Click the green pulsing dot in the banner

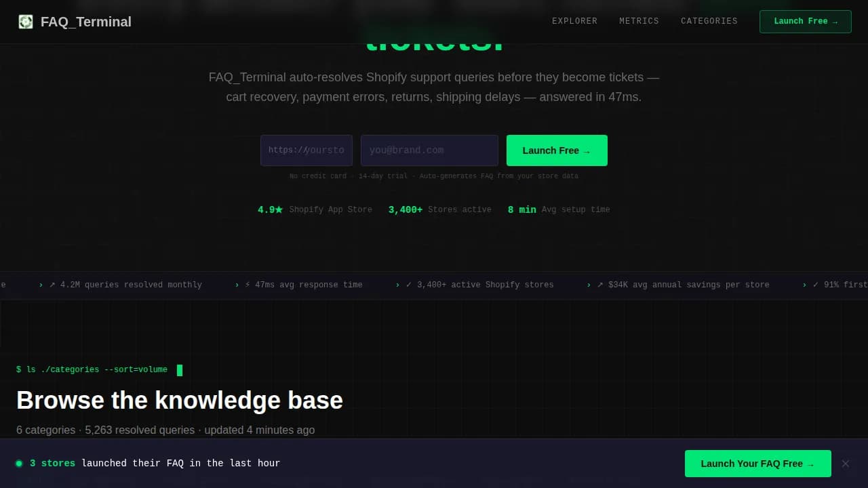click(20, 463)
